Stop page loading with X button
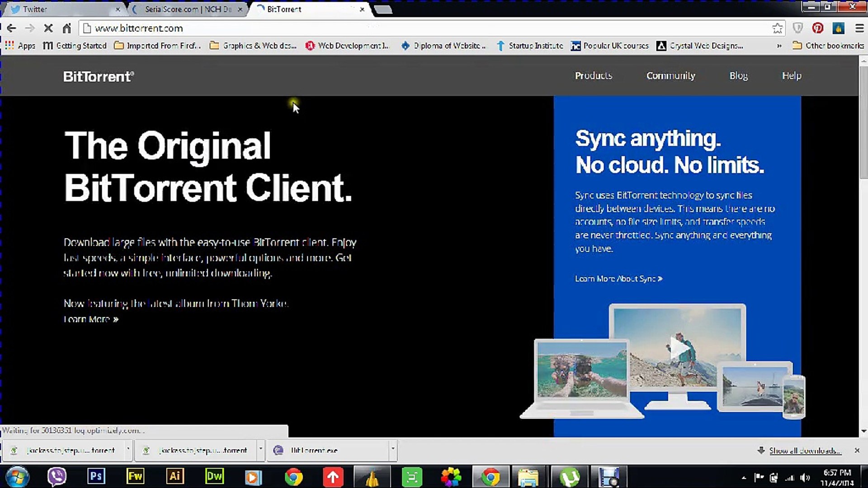Screen dimensions: 868x488 click(48, 28)
